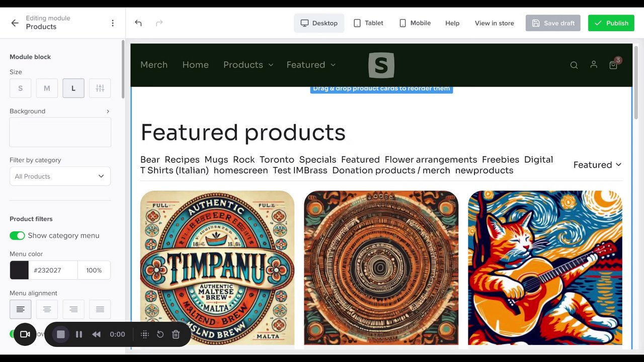Open the three-dot module options menu
The height and width of the screenshot is (362, 644).
click(113, 23)
